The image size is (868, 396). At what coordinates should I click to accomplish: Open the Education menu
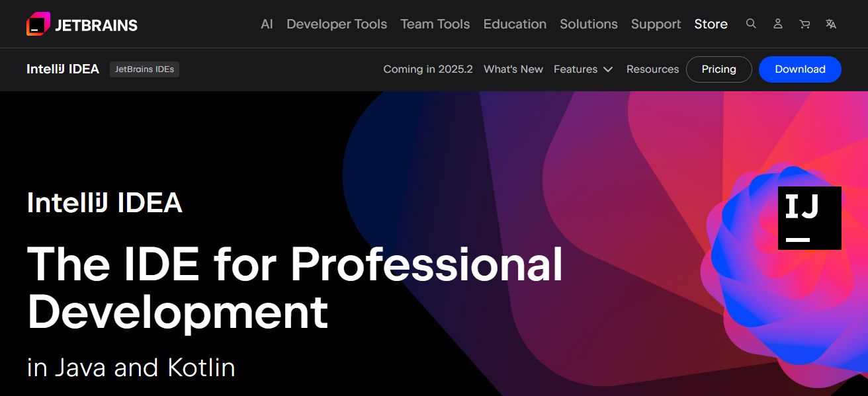pos(515,24)
